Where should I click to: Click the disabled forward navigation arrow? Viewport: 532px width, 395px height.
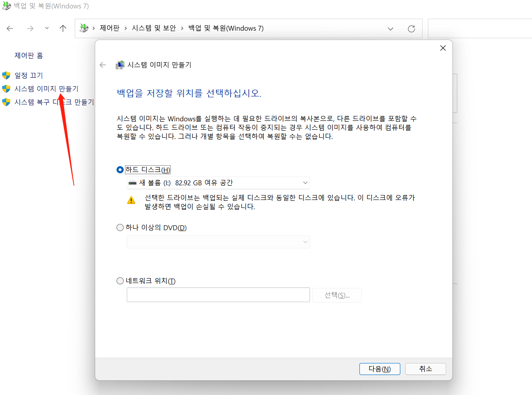pyautogui.click(x=30, y=28)
